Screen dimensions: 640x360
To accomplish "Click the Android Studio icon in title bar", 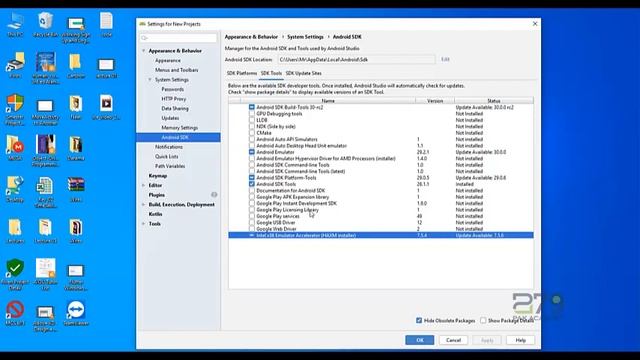I will click(x=142, y=24).
